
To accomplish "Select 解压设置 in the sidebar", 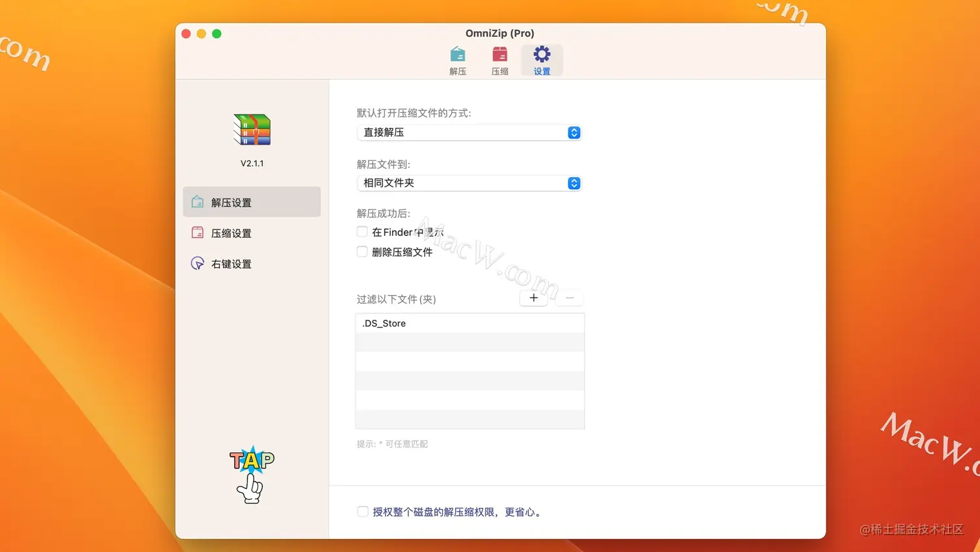I will point(251,202).
